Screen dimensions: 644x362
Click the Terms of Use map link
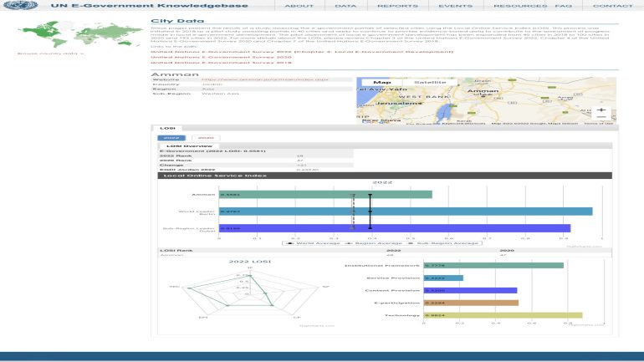coord(598,123)
